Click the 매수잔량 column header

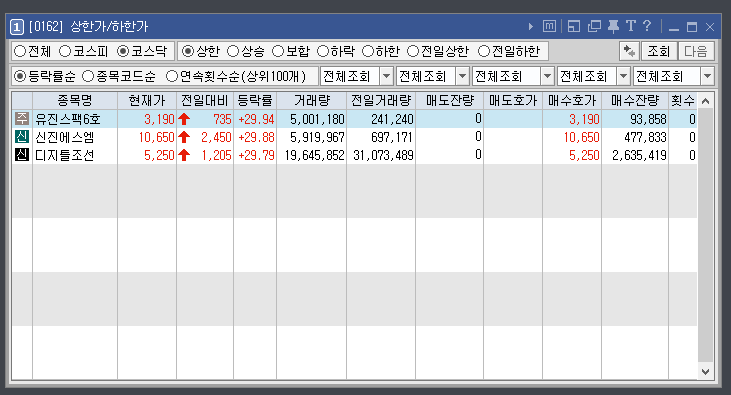click(635, 100)
